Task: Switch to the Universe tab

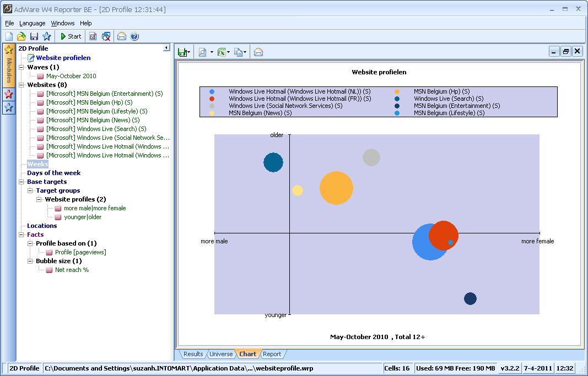Action: point(221,354)
